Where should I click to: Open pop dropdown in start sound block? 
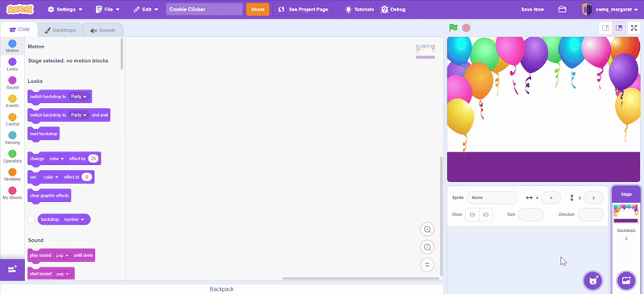(63, 274)
